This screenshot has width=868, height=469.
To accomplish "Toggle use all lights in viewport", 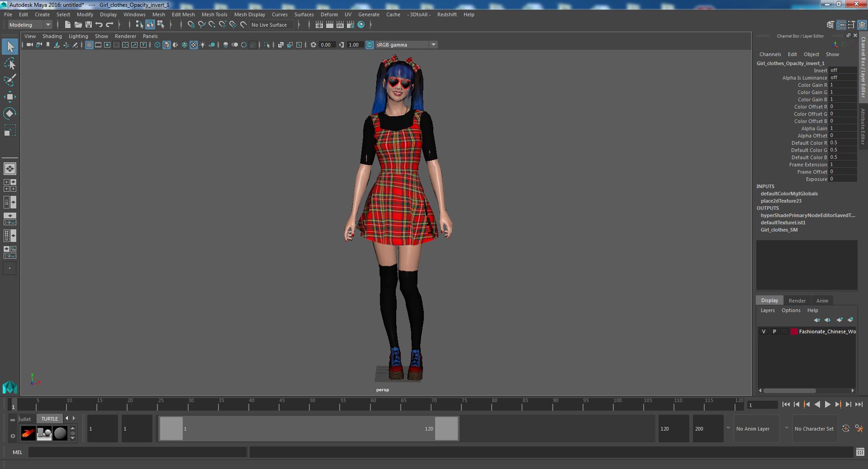I will pyautogui.click(x=203, y=45).
